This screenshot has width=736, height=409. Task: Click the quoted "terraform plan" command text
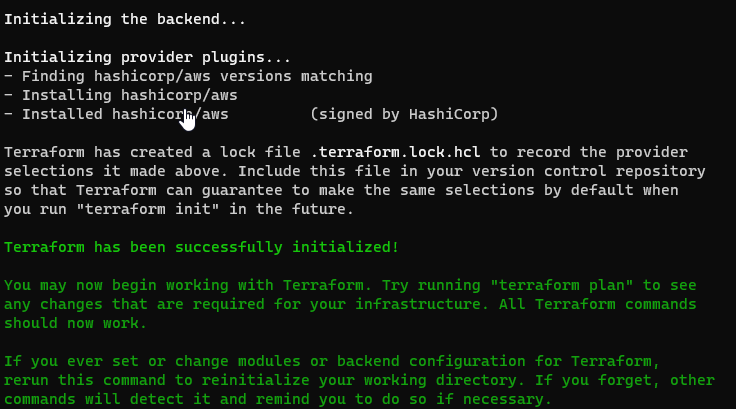(x=562, y=286)
